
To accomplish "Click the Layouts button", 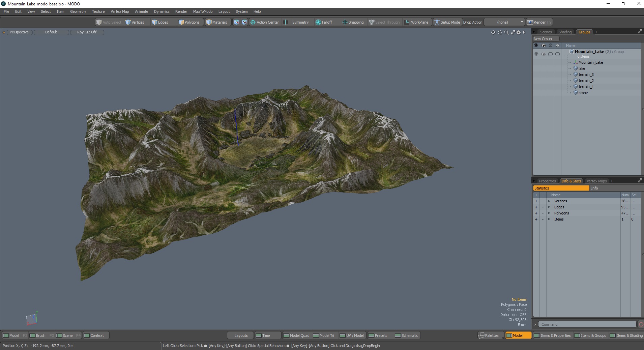I will coord(241,336).
